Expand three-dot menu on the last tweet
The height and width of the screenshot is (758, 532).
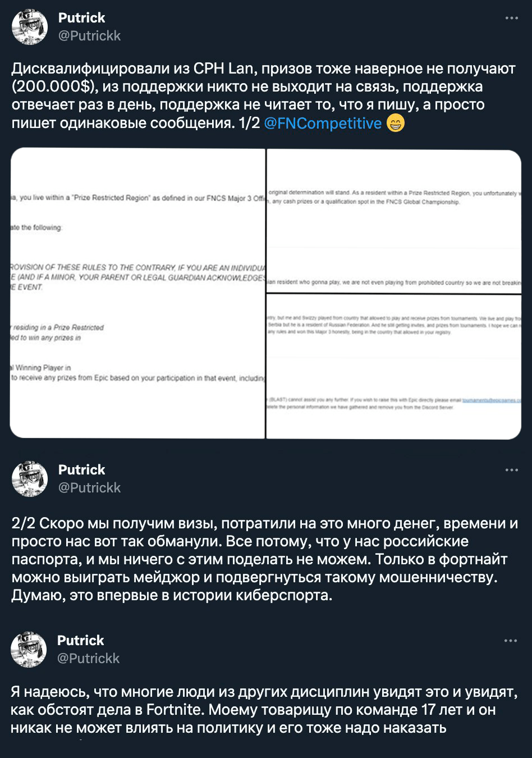[510, 641]
